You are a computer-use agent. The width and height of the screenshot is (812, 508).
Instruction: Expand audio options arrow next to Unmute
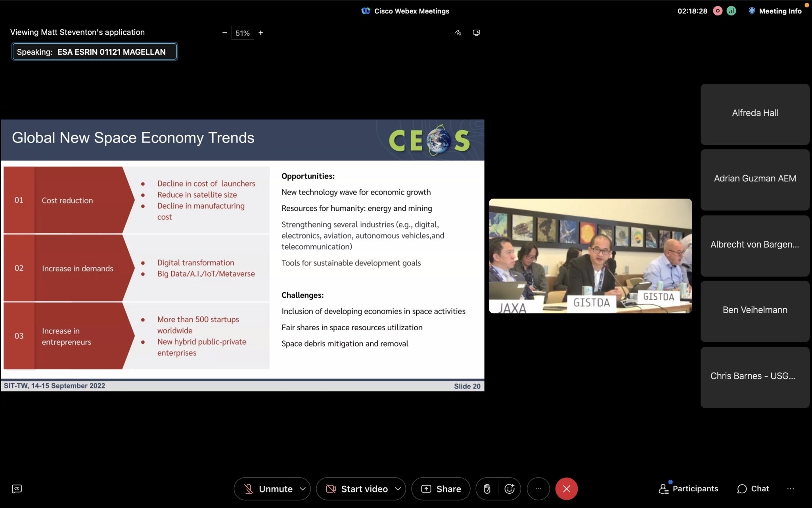[303, 489]
